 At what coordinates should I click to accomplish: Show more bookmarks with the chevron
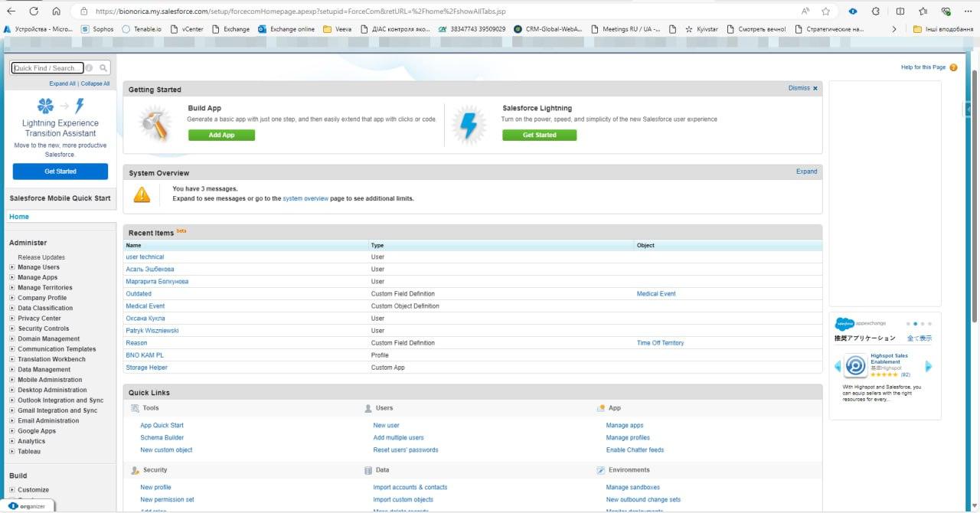894,29
